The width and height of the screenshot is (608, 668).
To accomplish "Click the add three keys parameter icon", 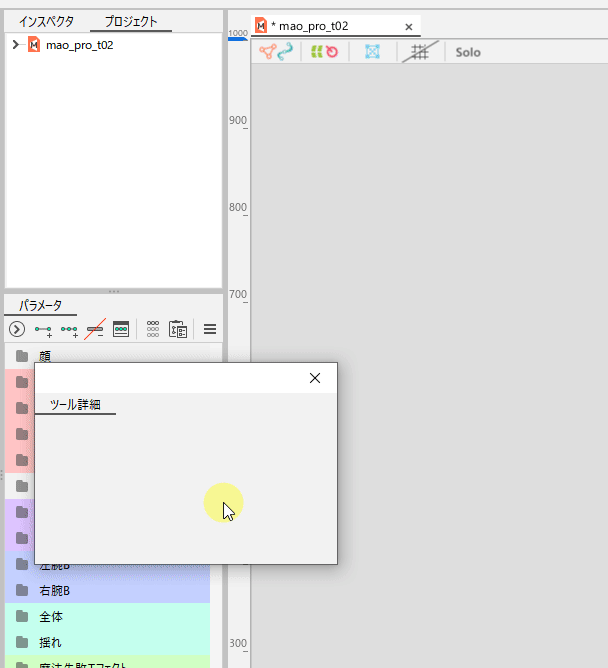I will coord(69,329).
